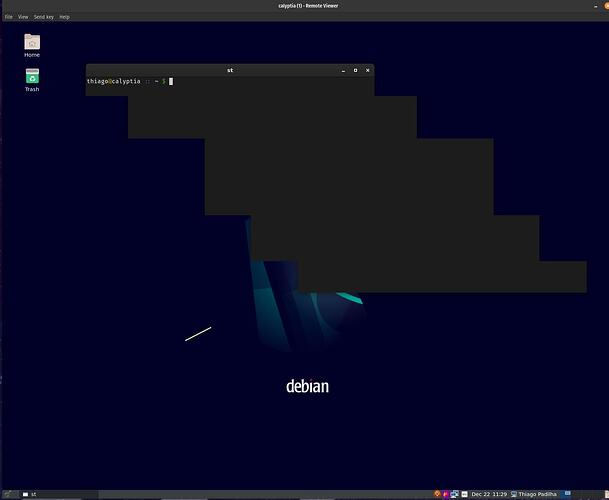This screenshot has width=609, height=500.
Task: Close the st terminal window
Action: (x=367, y=70)
